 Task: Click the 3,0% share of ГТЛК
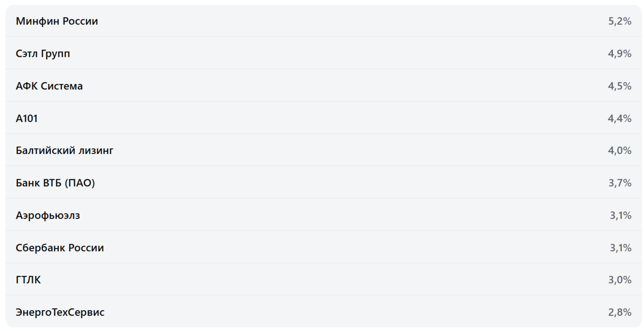point(619,280)
